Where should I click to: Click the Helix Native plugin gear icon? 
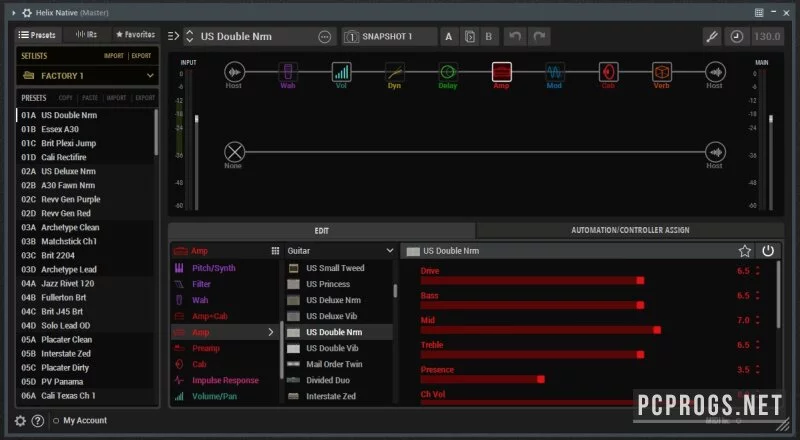tap(27, 12)
